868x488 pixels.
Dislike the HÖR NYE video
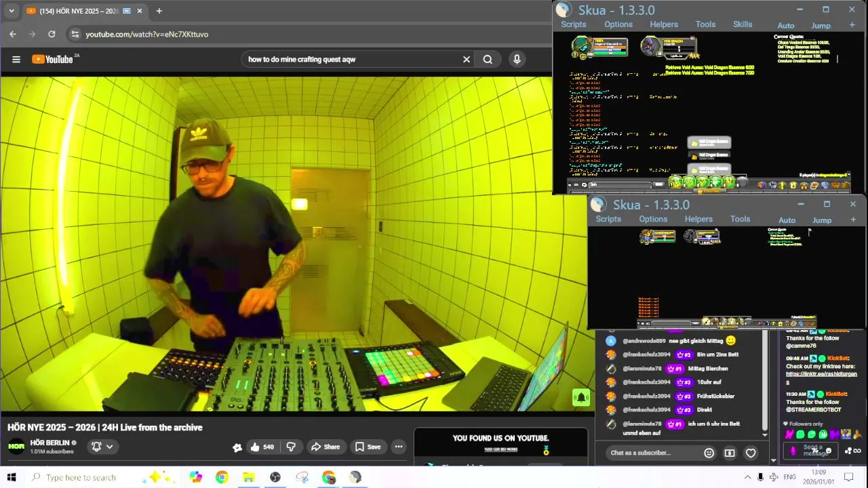(291, 447)
